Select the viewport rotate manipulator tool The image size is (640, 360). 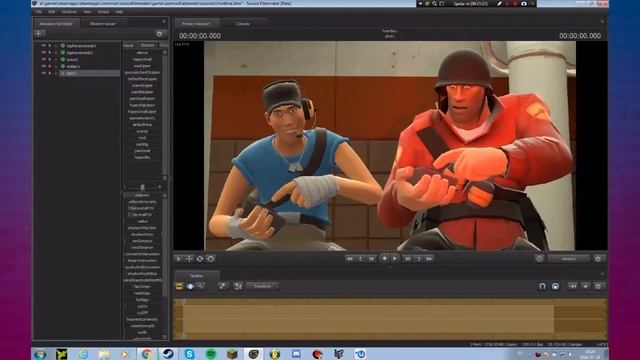click(x=200, y=259)
